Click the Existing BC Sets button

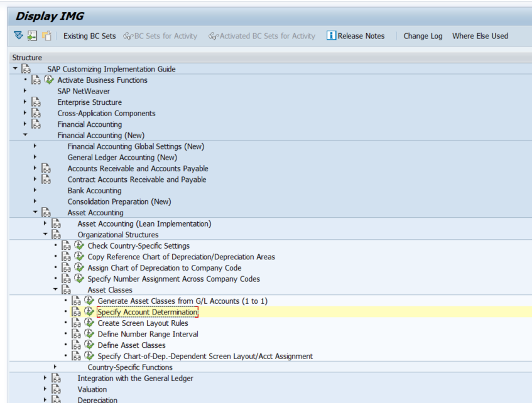pyautogui.click(x=90, y=36)
